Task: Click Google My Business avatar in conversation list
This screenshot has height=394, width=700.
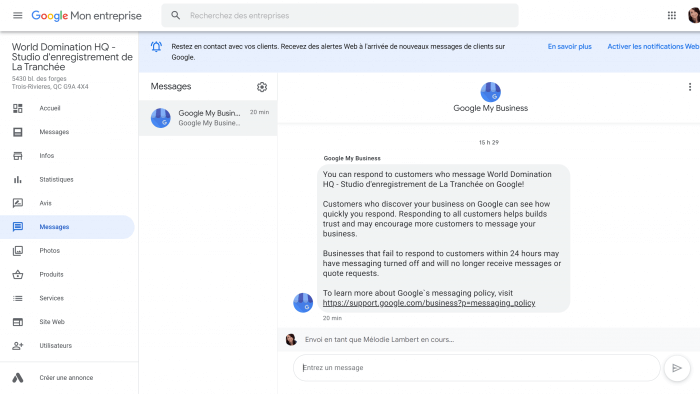Action: click(160, 118)
